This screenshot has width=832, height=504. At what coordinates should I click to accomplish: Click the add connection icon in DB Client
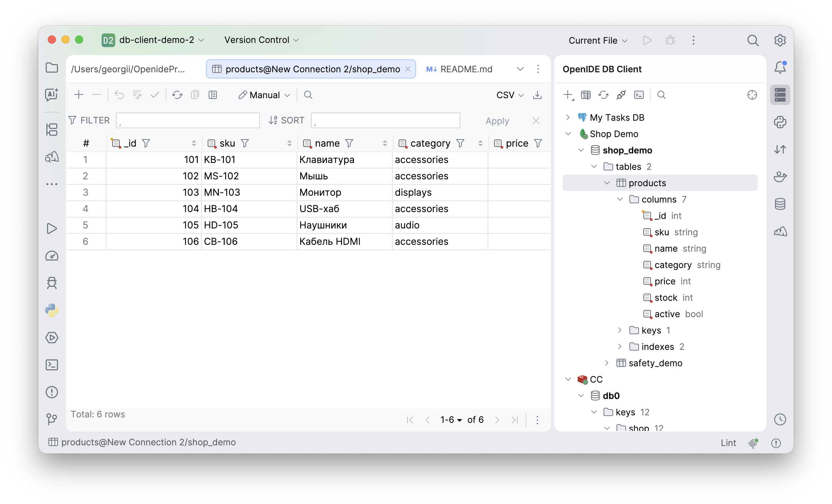(x=568, y=95)
